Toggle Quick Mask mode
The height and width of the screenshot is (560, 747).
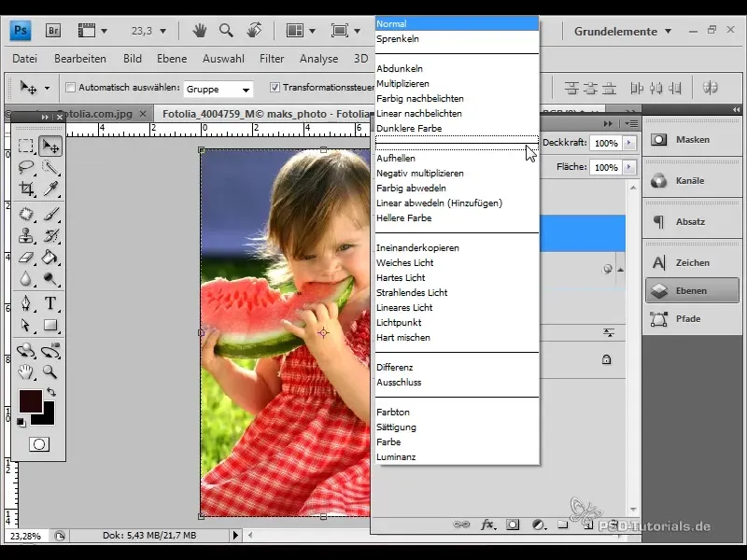(39, 444)
